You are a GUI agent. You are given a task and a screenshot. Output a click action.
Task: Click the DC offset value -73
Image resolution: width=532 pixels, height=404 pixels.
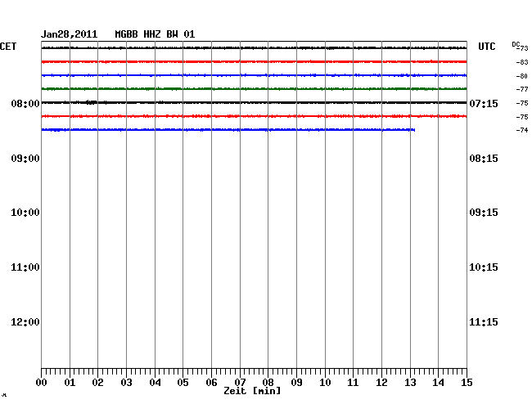pyautogui.click(x=522, y=48)
